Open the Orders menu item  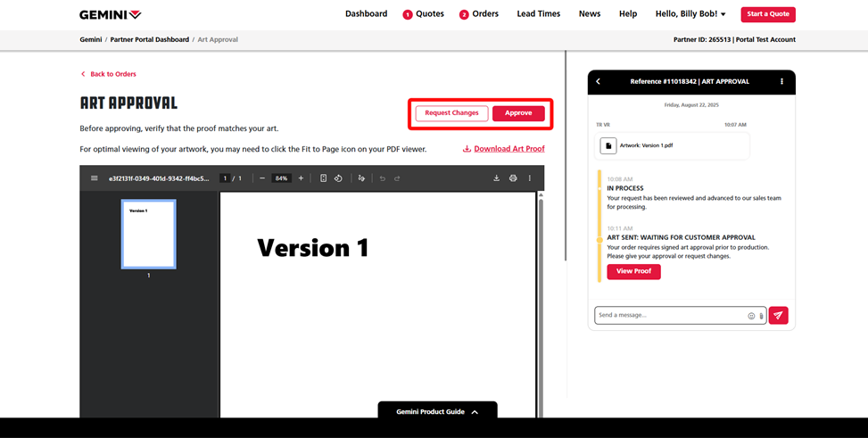[479, 14]
